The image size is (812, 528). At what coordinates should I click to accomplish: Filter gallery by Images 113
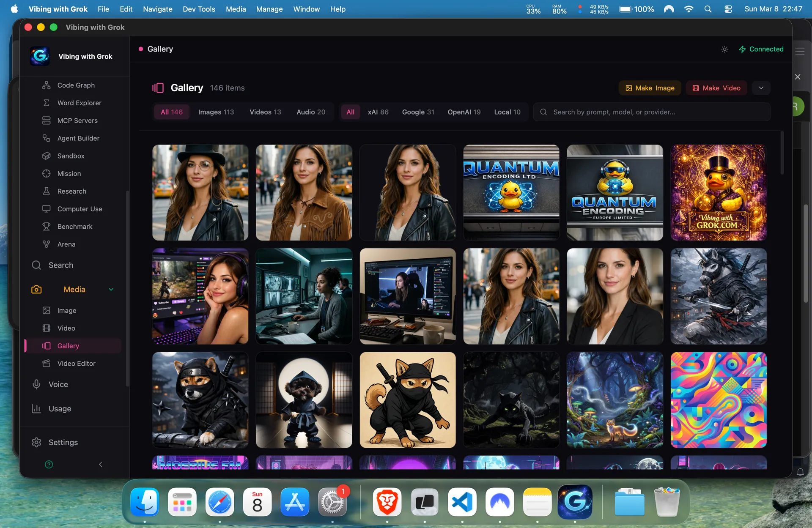click(216, 112)
